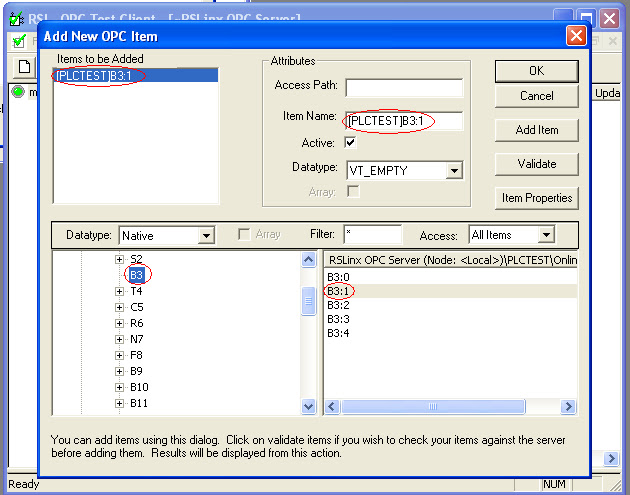The height and width of the screenshot is (495, 630).
Task: Expand the B10 tree node
Action: [119, 387]
